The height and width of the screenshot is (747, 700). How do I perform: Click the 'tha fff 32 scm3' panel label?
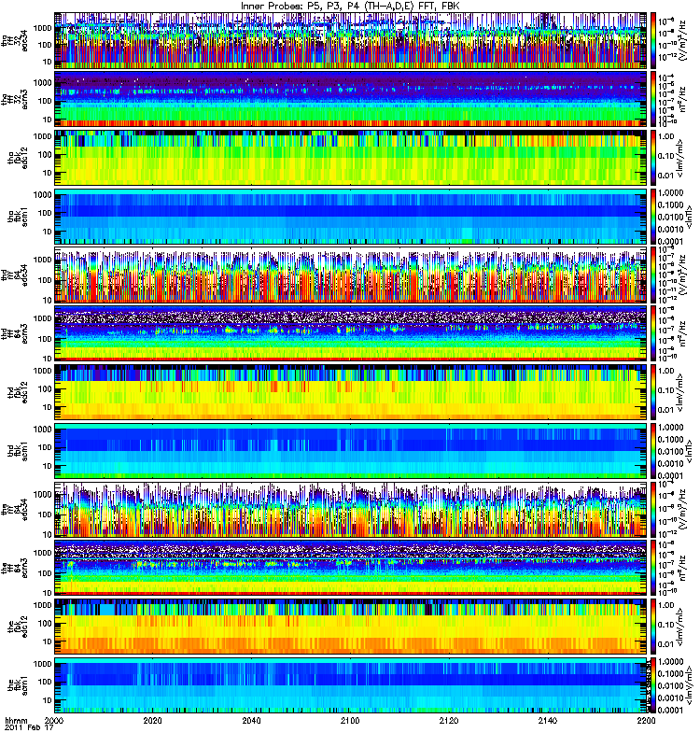[x=14, y=99]
